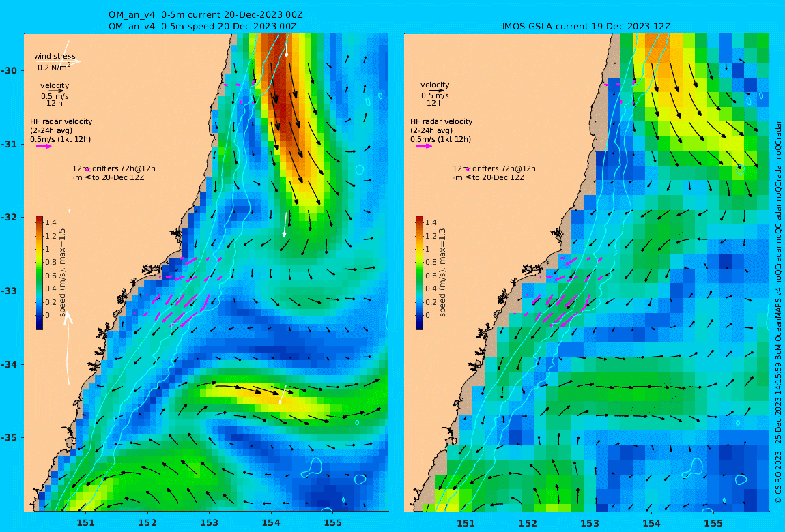
Task: Click the -32 latitude axis label
Action: 8,218
